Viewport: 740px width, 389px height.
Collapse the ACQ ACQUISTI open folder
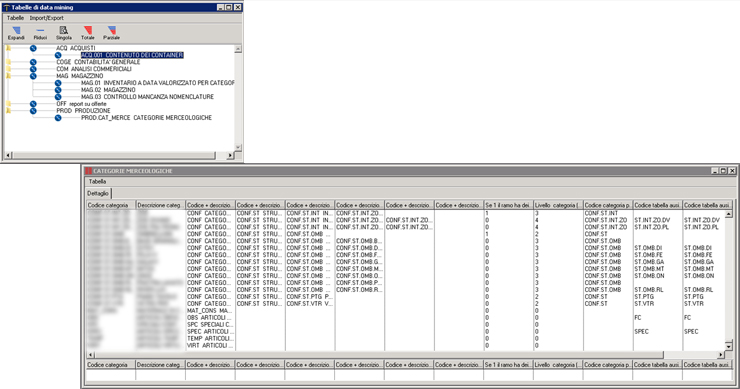click(8, 48)
